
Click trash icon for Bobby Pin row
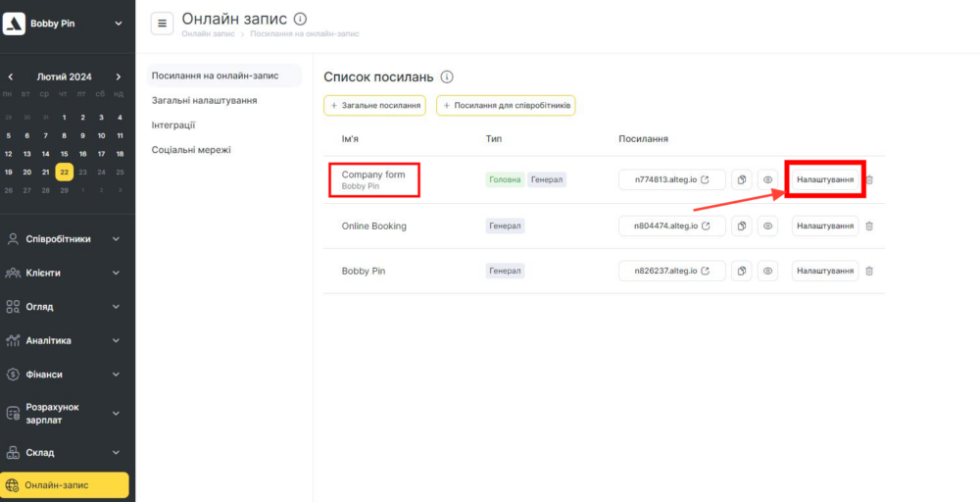tap(869, 271)
